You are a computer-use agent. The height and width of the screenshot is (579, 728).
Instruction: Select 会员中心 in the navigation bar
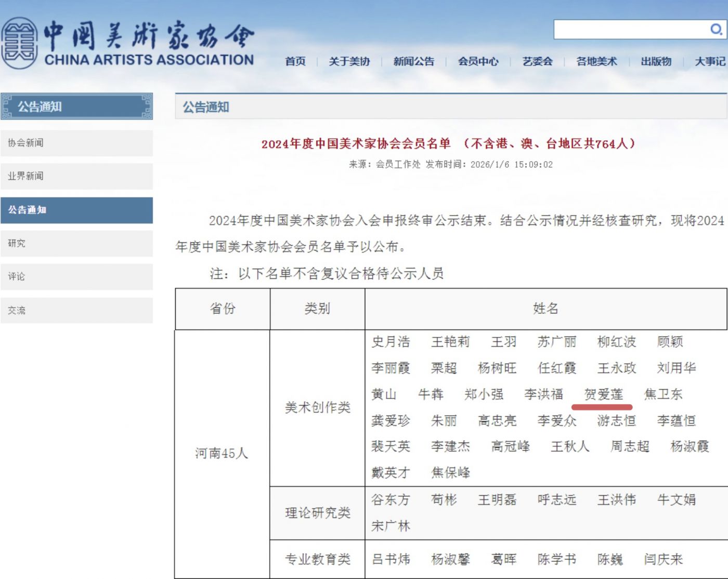tap(478, 61)
